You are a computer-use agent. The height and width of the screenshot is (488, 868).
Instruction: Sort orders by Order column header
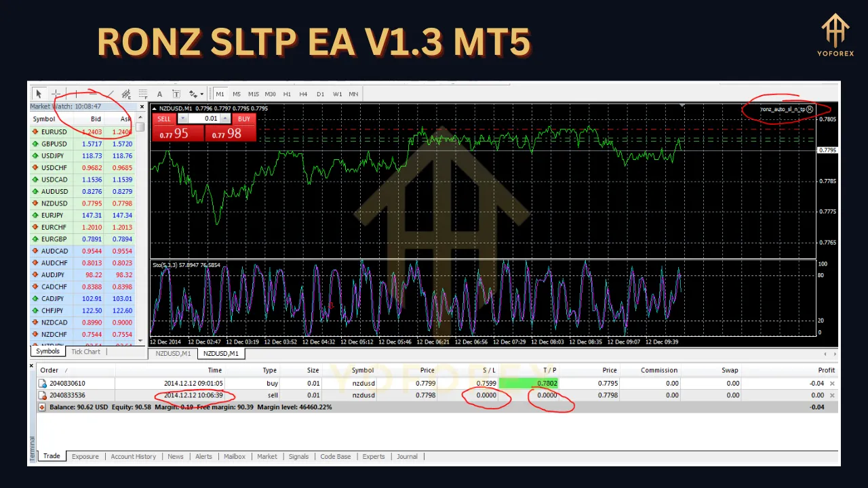[49, 370]
